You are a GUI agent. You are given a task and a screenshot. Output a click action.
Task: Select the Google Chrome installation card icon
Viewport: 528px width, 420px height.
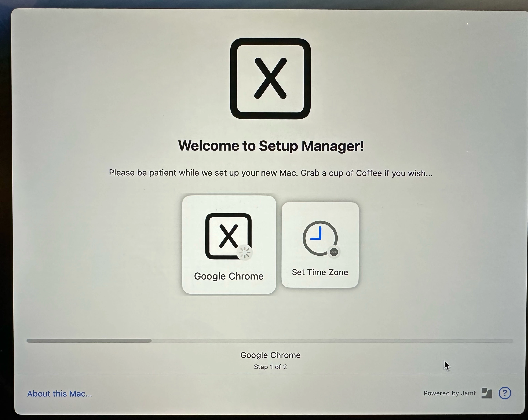[x=228, y=236]
